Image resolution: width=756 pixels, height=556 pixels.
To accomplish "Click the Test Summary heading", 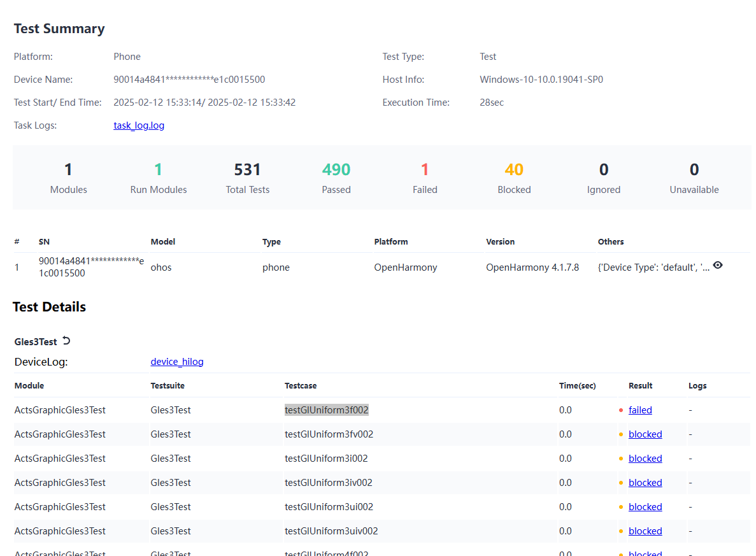I will [59, 29].
